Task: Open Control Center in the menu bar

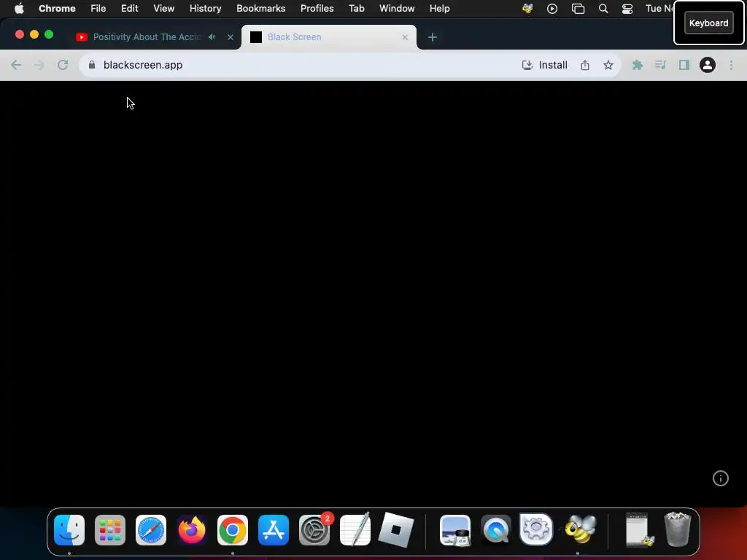Action: pyautogui.click(x=627, y=9)
